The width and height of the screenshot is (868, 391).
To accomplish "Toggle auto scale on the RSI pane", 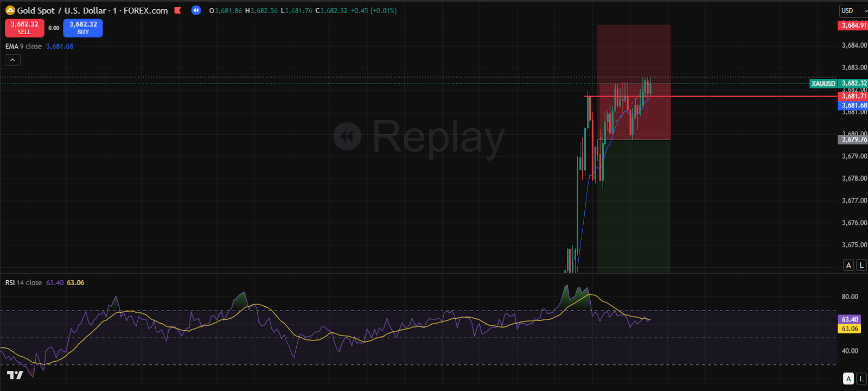I will pos(848,379).
